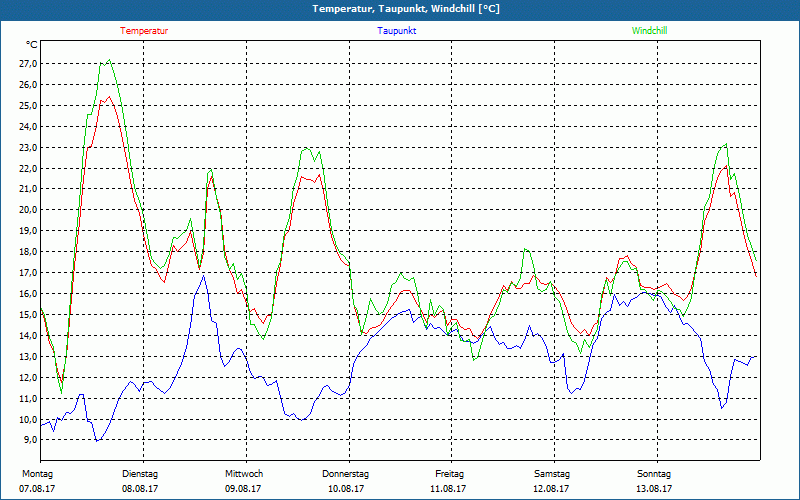Click the date 07.08.17

point(37,489)
